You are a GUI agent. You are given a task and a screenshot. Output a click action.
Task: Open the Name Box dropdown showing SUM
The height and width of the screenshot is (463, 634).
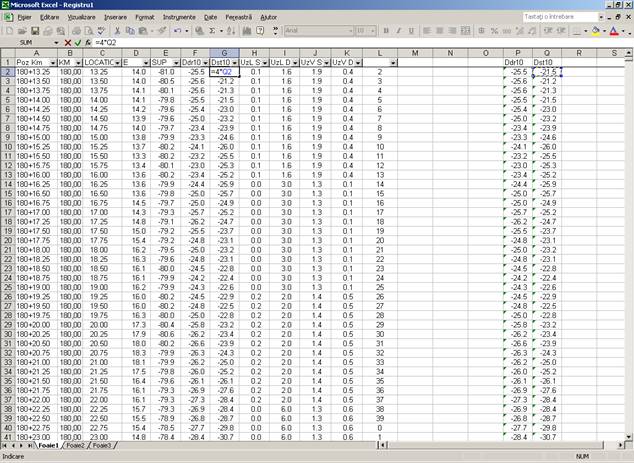(x=57, y=43)
